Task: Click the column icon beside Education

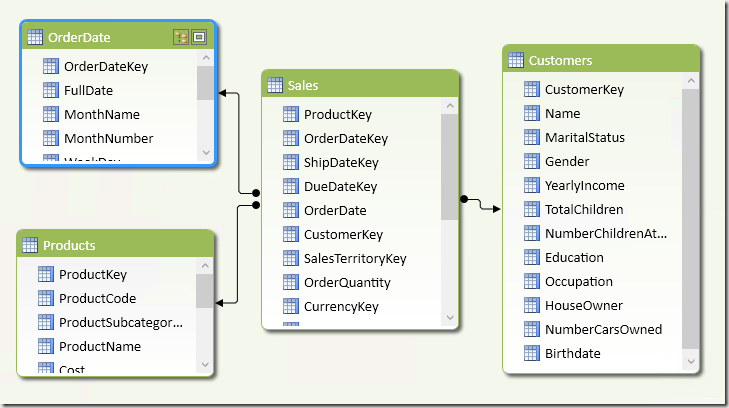Action: point(532,257)
